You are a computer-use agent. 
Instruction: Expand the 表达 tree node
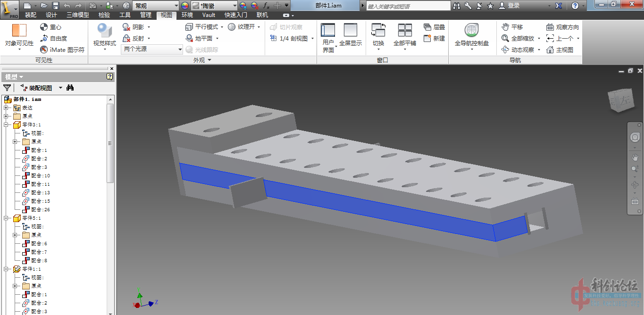point(6,108)
